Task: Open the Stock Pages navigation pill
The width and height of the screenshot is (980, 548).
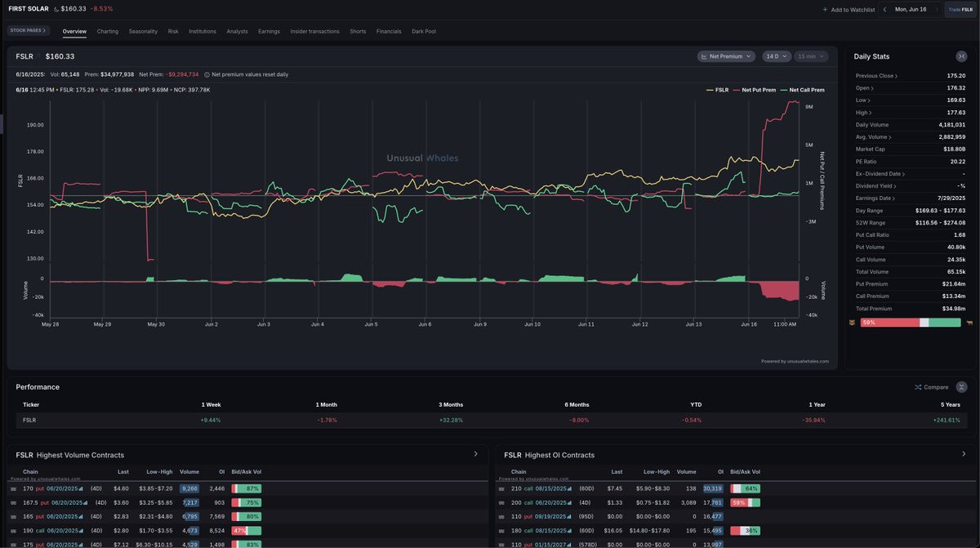Action: [x=29, y=30]
